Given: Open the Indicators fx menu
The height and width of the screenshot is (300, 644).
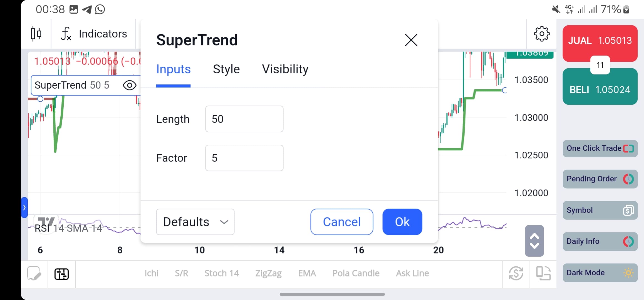Looking at the screenshot, I should (x=94, y=34).
